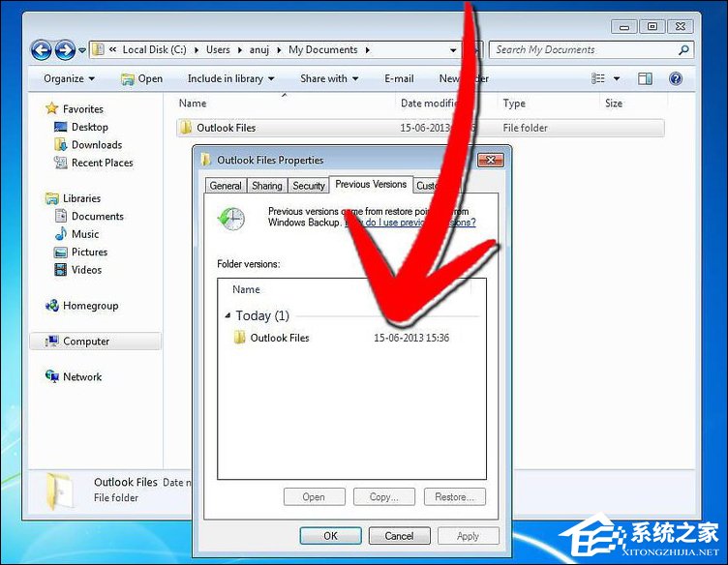This screenshot has height=565, width=728.
Task: Click the Copy... button
Action: click(x=384, y=497)
